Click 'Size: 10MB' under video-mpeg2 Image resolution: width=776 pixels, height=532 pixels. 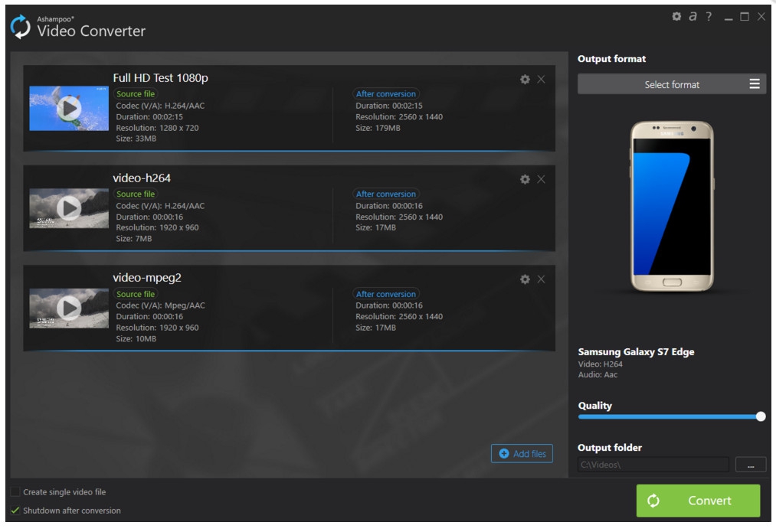136,338
